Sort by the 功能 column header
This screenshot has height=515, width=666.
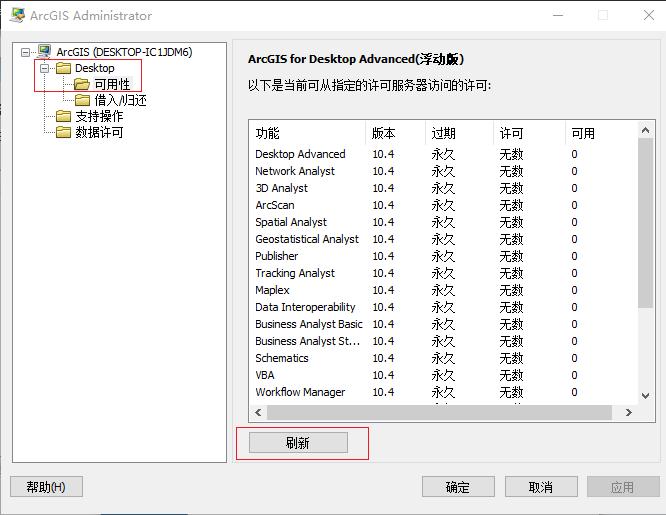(308, 133)
